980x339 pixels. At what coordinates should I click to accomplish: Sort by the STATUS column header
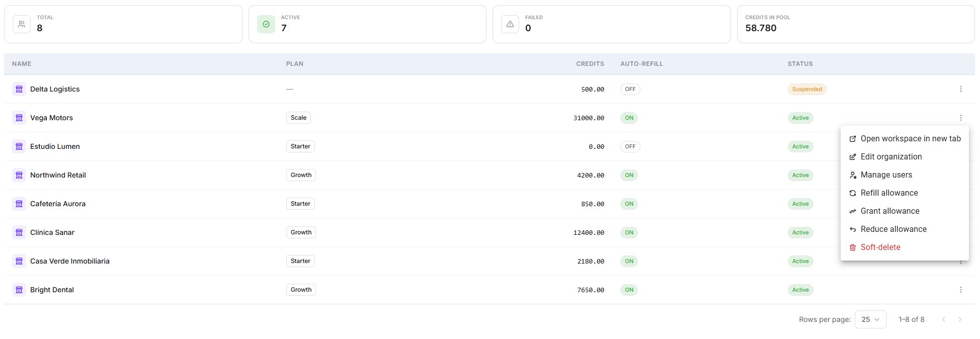(800, 64)
